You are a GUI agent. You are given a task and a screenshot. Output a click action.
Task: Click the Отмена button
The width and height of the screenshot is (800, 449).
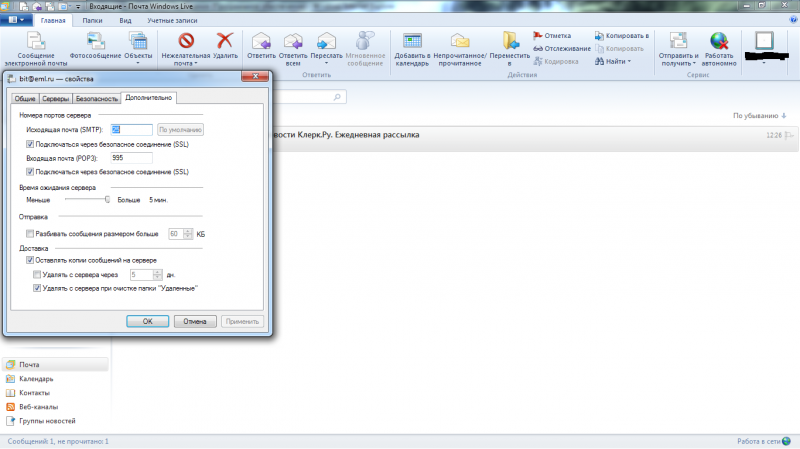pos(195,321)
